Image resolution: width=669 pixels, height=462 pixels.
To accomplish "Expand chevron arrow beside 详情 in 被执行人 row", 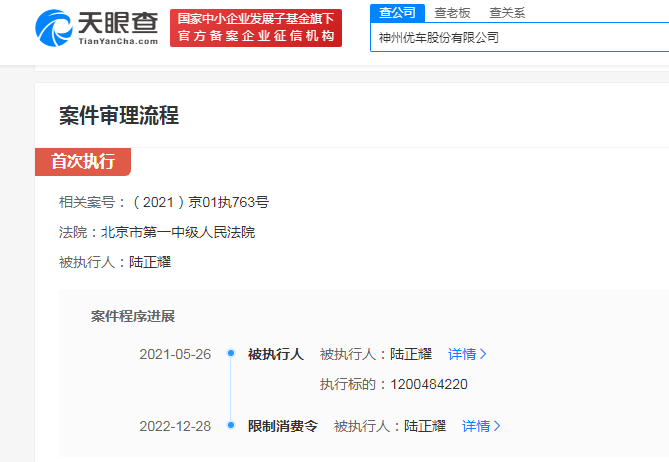I will pyautogui.click(x=484, y=354).
